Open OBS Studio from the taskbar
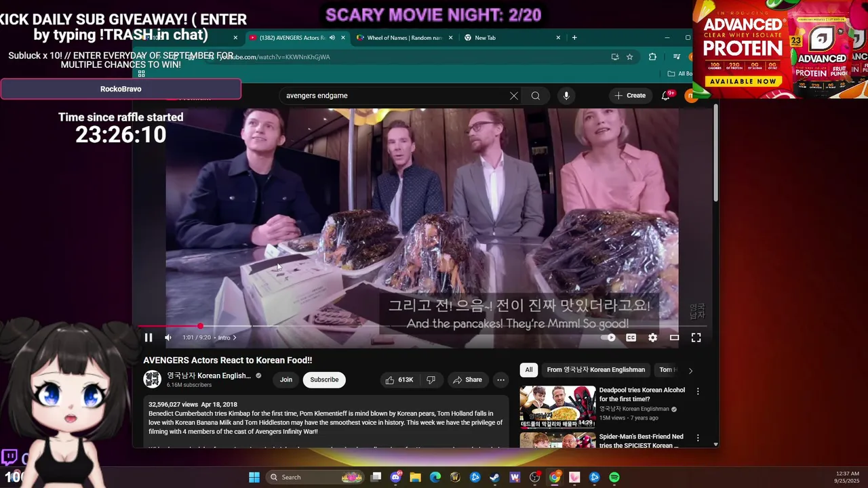Image resolution: width=868 pixels, height=488 pixels. 534,477
